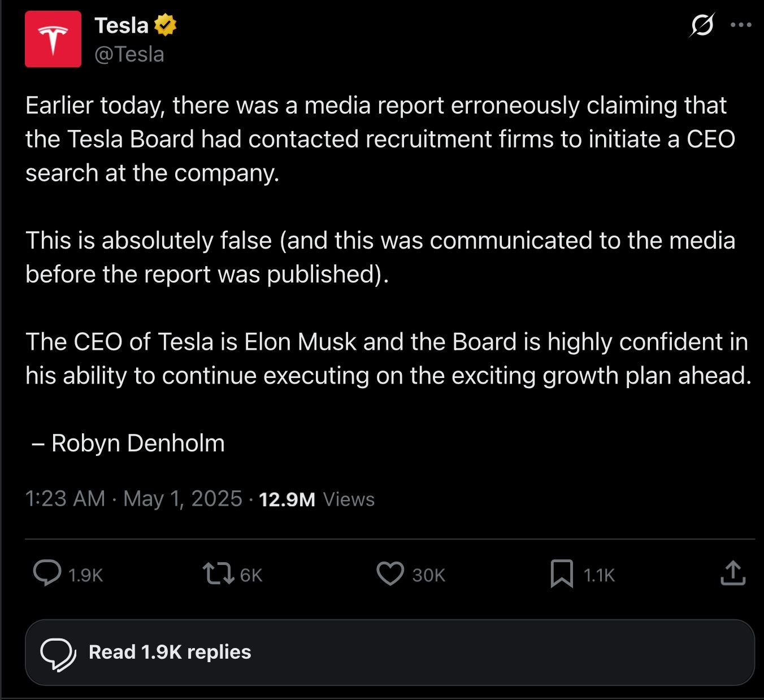Click the reply speech bubble icon

[x=47, y=573]
